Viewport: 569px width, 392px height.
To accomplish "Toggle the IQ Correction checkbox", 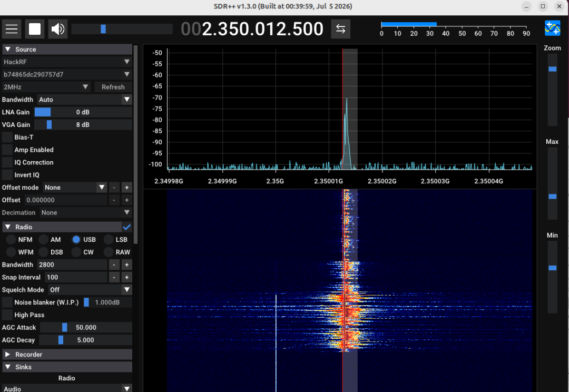I will tap(7, 162).
